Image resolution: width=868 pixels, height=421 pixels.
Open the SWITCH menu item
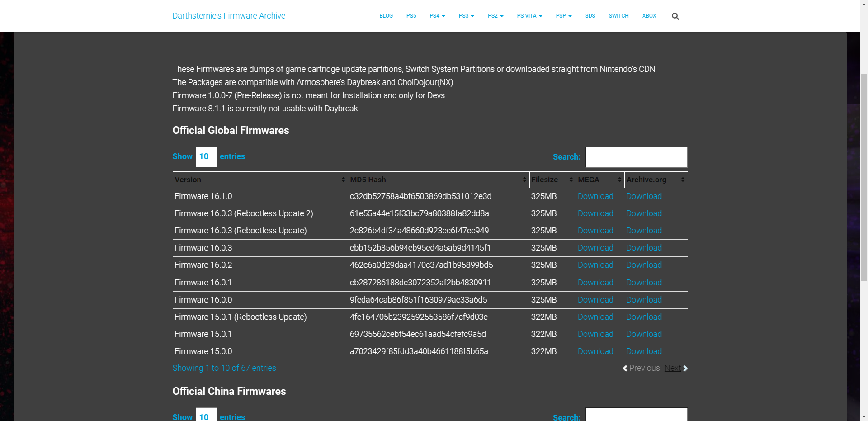pos(618,16)
